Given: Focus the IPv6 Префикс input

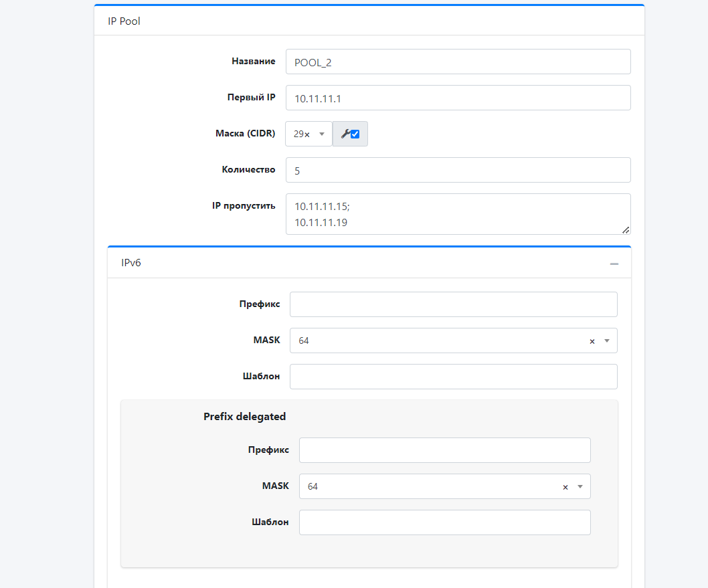Looking at the screenshot, I should click(453, 304).
